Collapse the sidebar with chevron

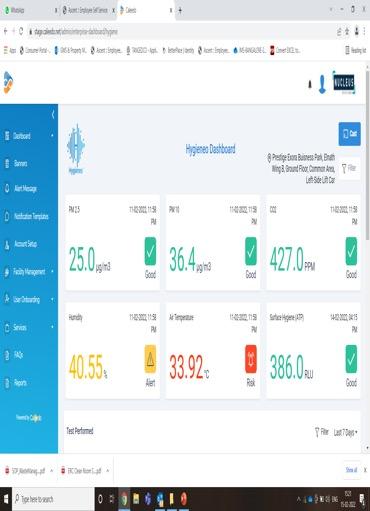point(53,115)
